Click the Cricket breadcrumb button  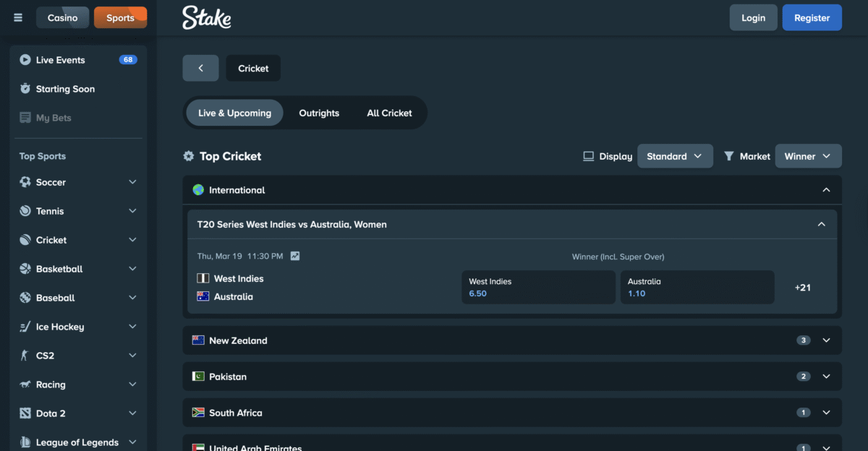253,68
